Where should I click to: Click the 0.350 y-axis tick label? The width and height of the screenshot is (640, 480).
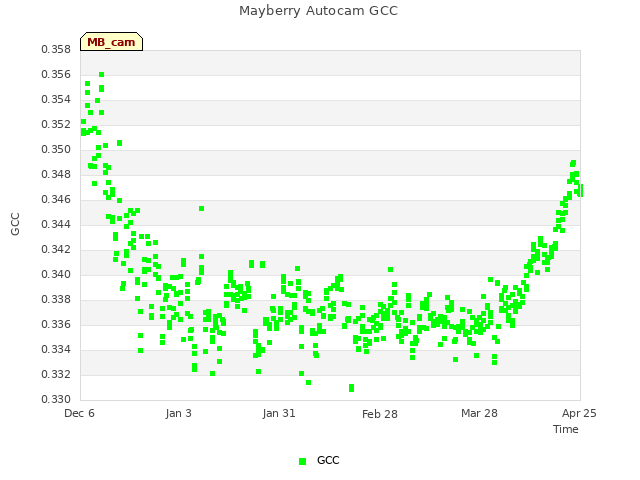(56, 149)
